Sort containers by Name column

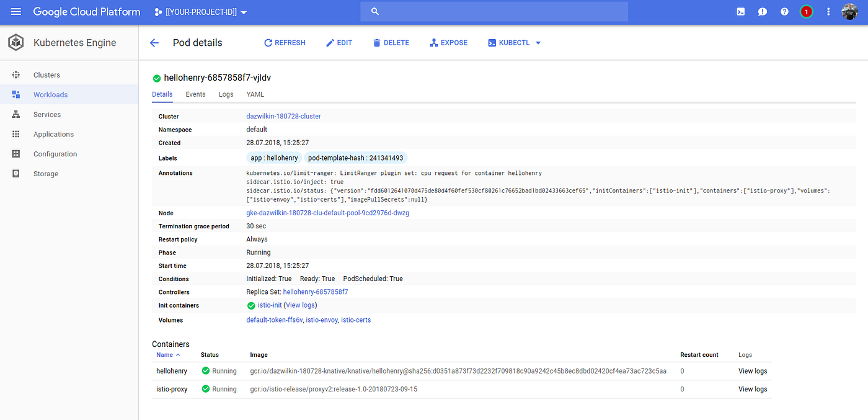tap(168, 355)
